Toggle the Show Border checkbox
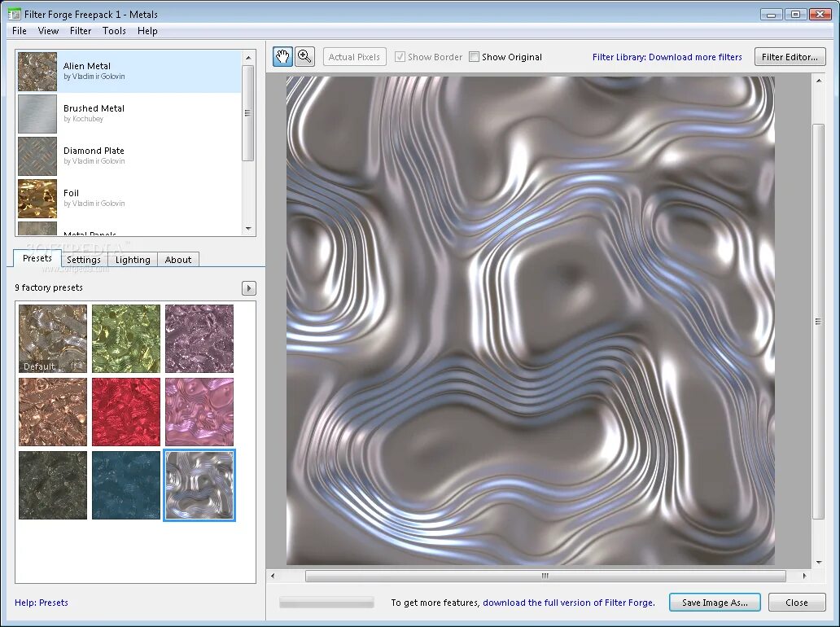This screenshot has height=627, width=840. [400, 57]
